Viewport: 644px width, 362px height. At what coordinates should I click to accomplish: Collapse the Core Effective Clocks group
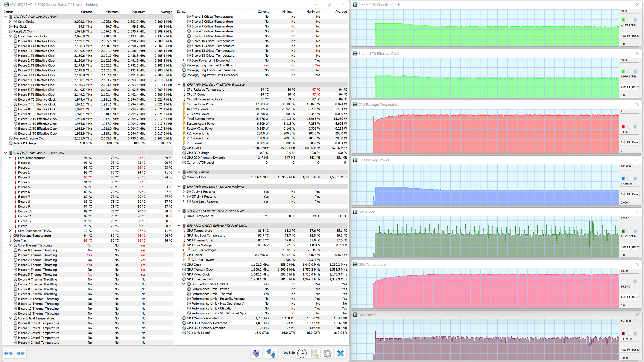(x=10, y=36)
